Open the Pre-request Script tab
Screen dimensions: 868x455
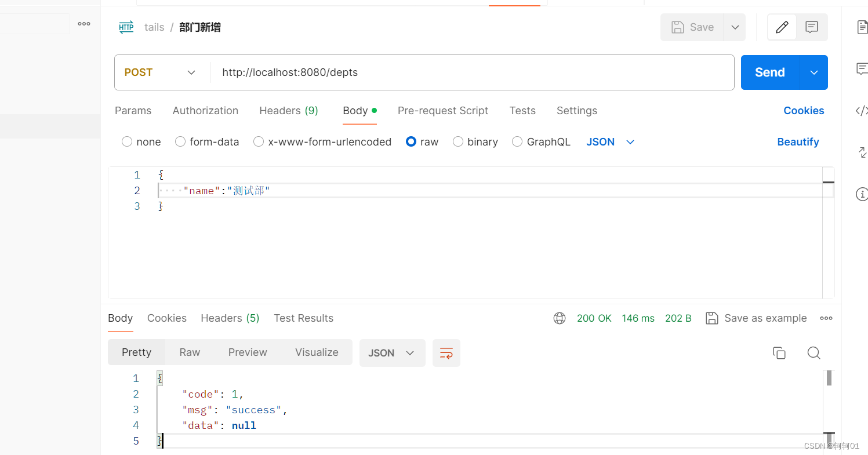[x=443, y=111]
